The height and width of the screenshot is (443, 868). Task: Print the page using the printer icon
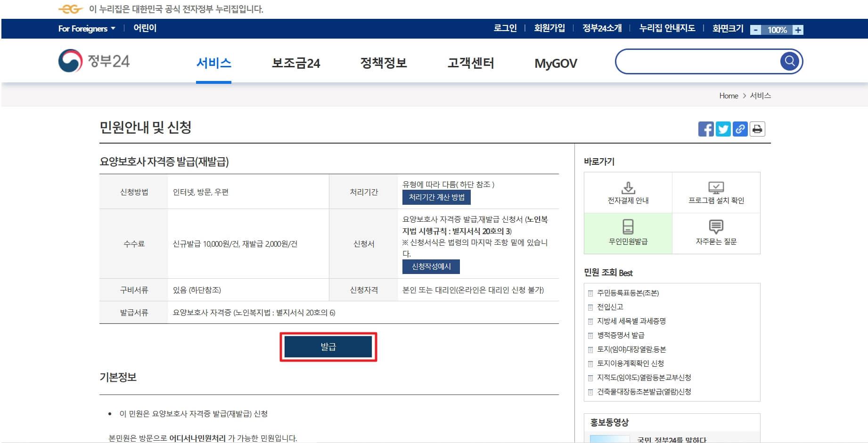pyautogui.click(x=757, y=129)
